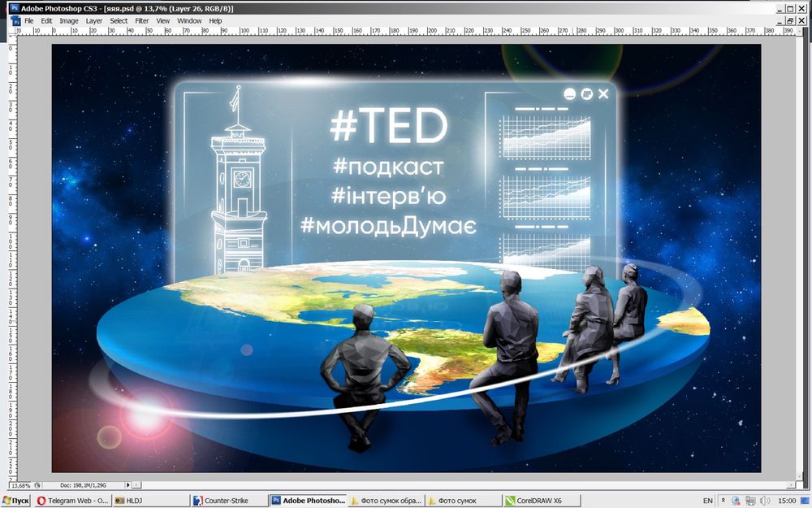
Task: Open the Edit menu
Action: click(x=46, y=21)
